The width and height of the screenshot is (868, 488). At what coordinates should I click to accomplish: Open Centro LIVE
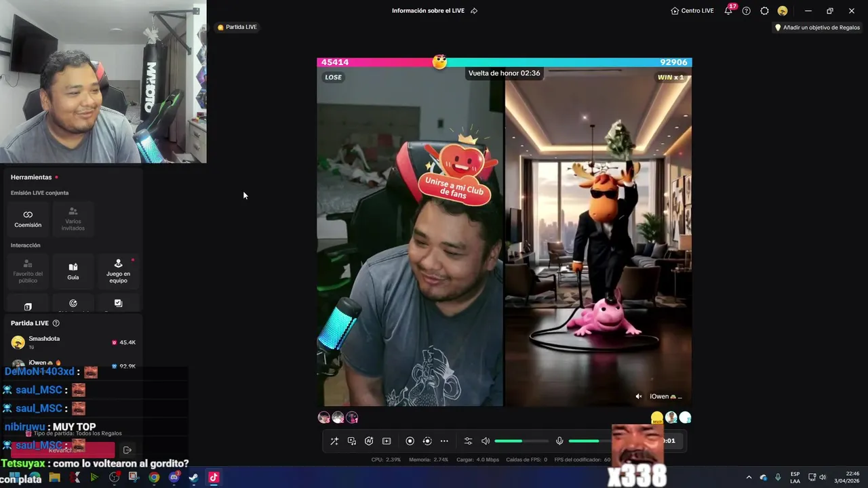pos(692,11)
